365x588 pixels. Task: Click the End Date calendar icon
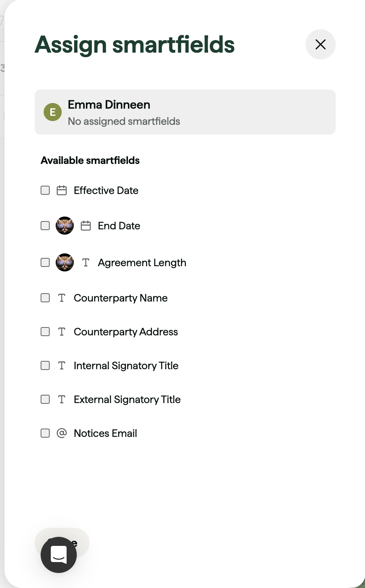[x=86, y=226]
